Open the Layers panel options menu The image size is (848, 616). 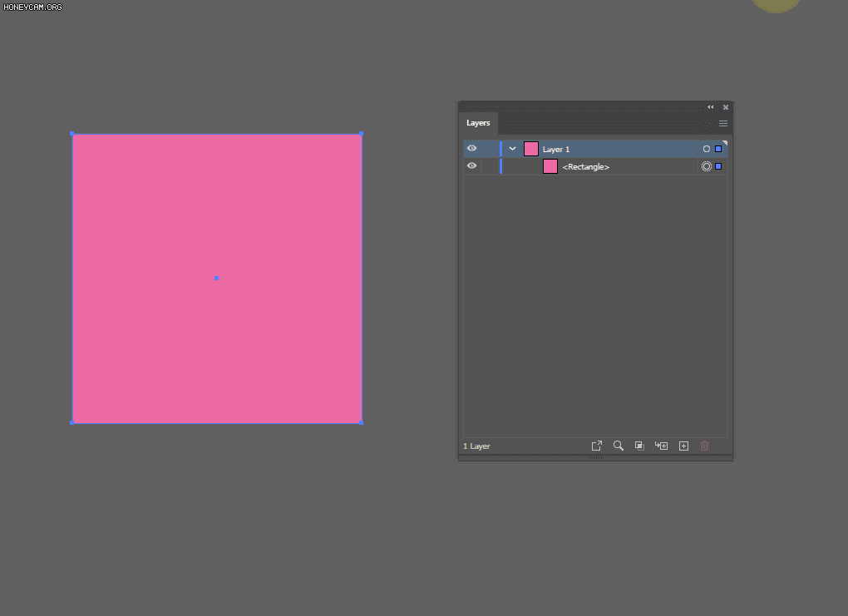[x=723, y=123]
